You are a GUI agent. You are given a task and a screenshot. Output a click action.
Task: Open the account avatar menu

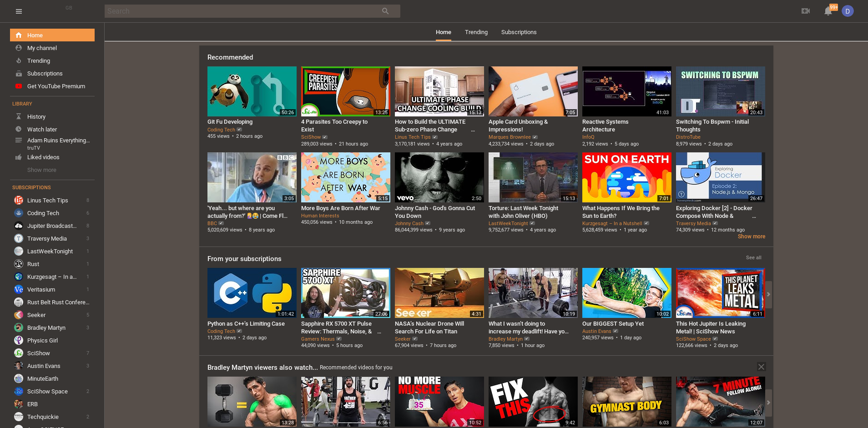click(x=848, y=11)
